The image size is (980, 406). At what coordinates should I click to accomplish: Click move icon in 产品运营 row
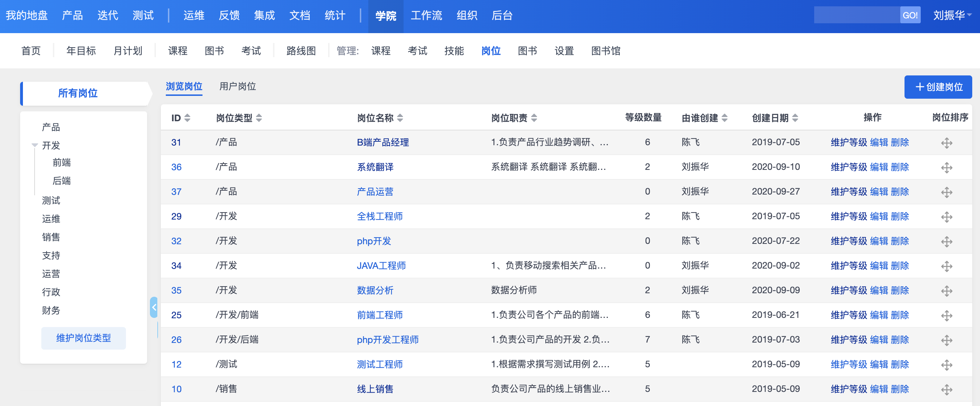point(946,192)
